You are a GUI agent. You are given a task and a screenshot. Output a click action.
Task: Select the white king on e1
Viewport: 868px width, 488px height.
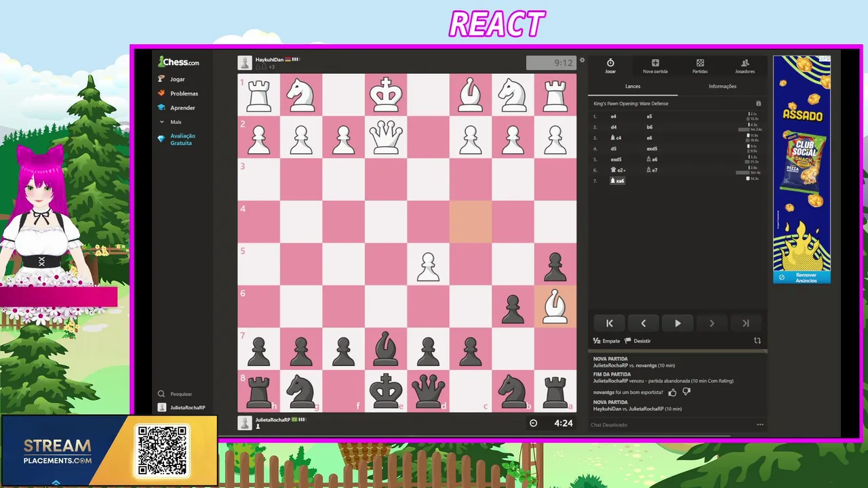[386, 95]
